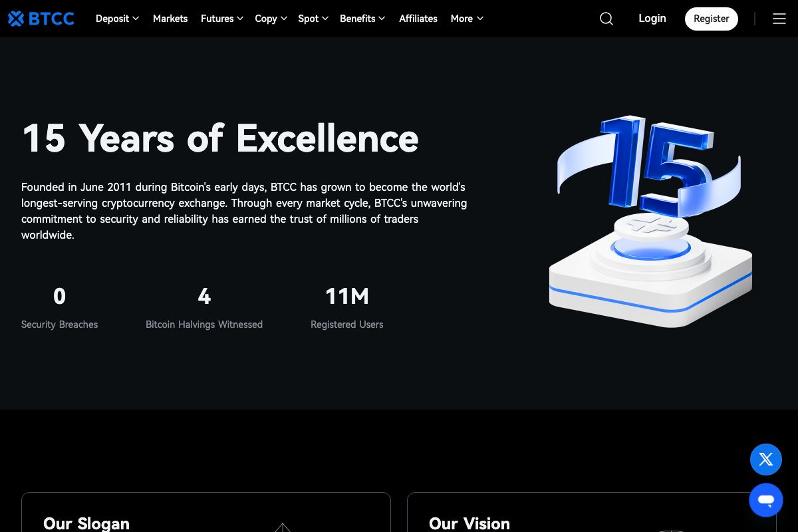Expand the Copy dropdown menu

click(x=271, y=19)
